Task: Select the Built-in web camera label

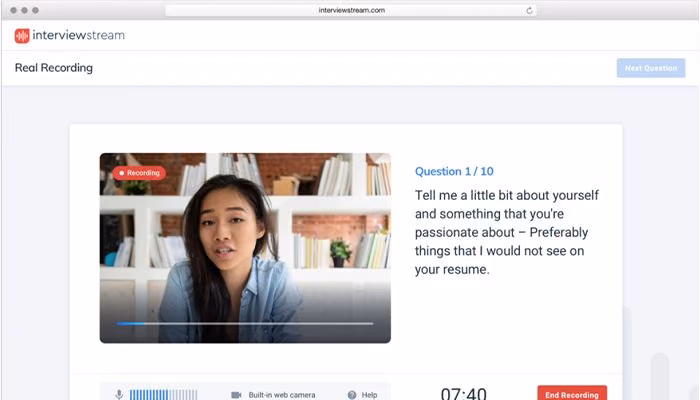Action: pyautogui.click(x=282, y=395)
